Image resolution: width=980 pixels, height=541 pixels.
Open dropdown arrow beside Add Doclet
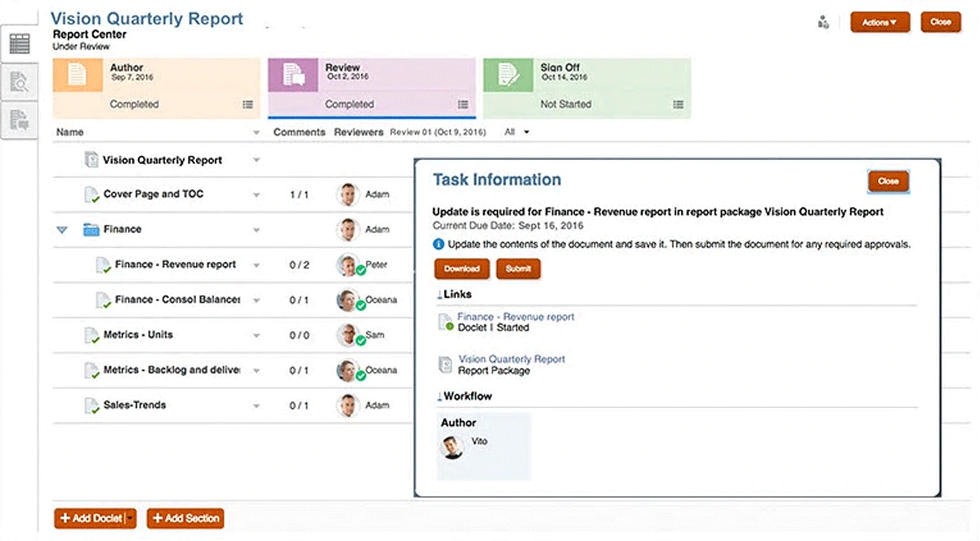point(130,518)
